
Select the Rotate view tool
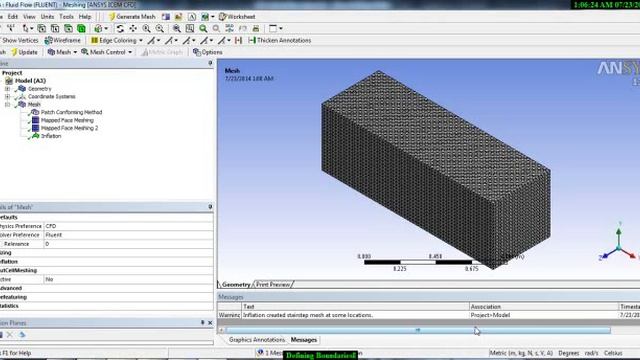pyautogui.click(x=120, y=29)
